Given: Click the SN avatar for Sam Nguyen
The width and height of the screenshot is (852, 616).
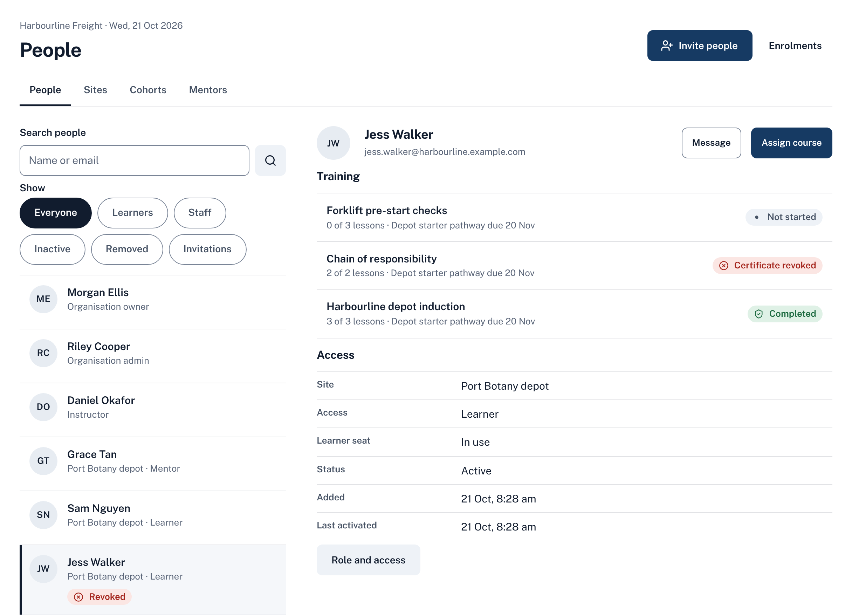Looking at the screenshot, I should point(43,515).
